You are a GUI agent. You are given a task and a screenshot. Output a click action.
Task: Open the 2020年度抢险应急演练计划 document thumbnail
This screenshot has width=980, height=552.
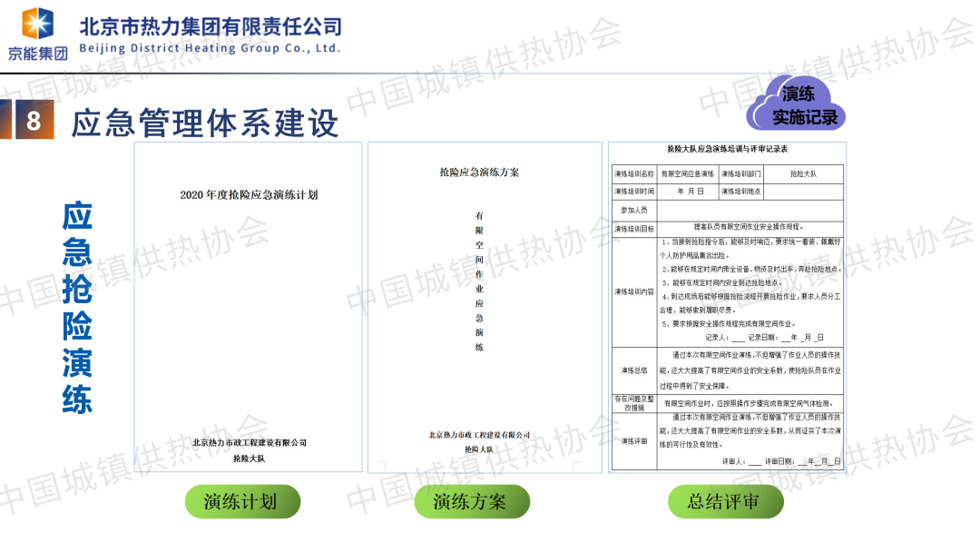coord(249,307)
